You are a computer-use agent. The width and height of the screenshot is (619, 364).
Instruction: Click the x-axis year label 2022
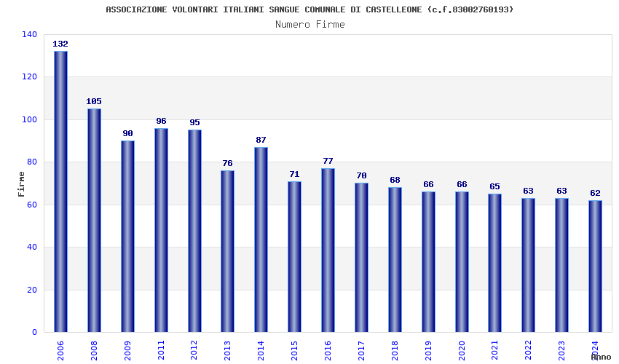pyautogui.click(x=528, y=351)
